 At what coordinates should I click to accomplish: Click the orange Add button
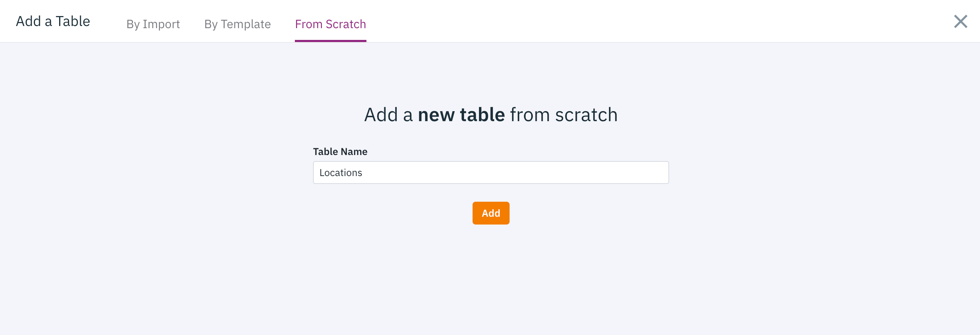point(491,213)
